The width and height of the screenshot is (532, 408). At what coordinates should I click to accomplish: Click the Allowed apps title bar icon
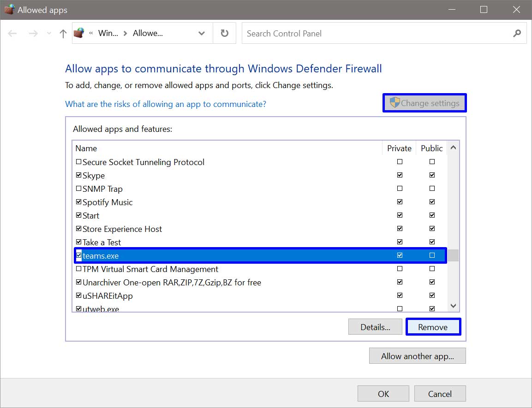(x=9, y=10)
